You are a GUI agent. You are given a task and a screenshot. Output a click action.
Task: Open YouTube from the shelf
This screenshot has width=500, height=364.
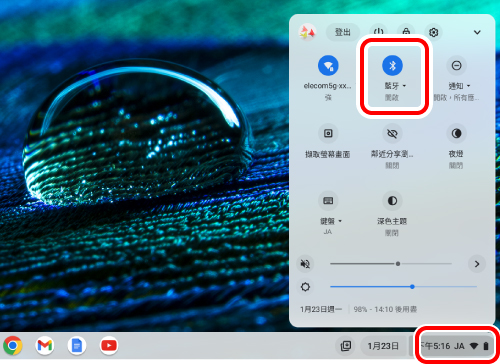109,345
